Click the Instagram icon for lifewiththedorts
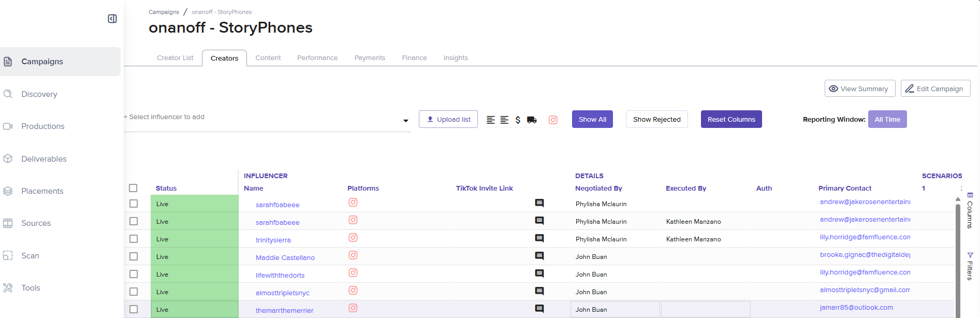Image resolution: width=980 pixels, height=318 pixels. point(353,273)
